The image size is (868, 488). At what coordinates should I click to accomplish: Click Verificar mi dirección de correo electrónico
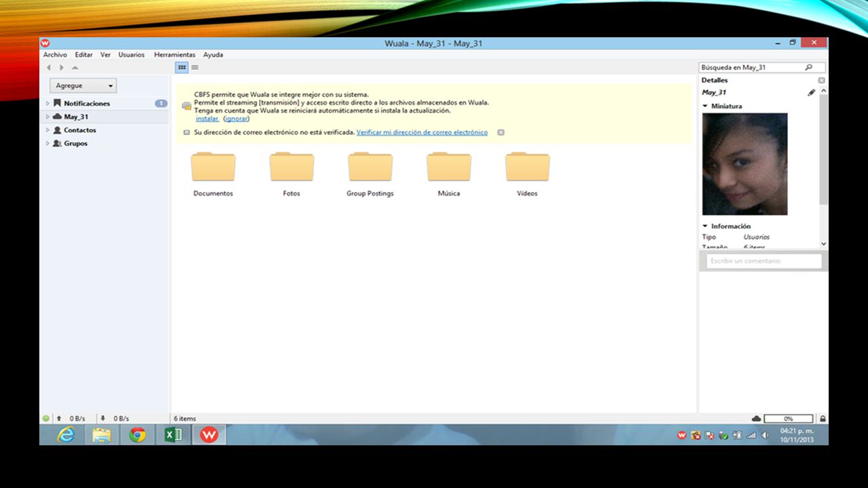click(422, 132)
